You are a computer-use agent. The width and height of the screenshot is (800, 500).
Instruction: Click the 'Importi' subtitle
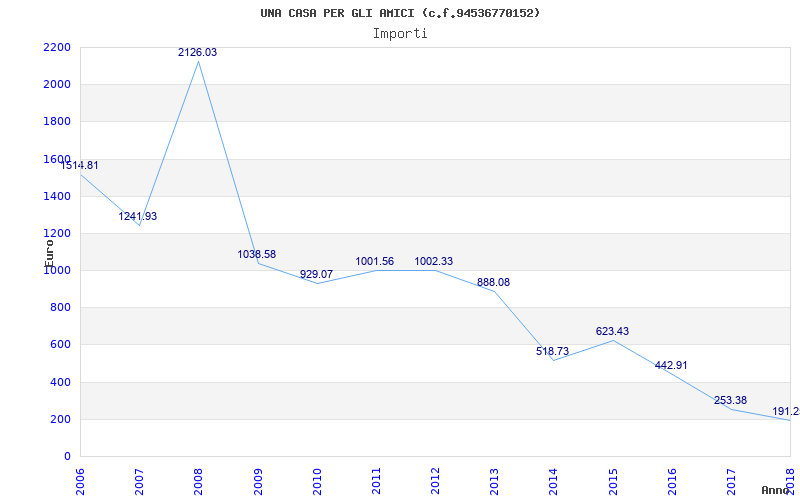[x=400, y=34]
